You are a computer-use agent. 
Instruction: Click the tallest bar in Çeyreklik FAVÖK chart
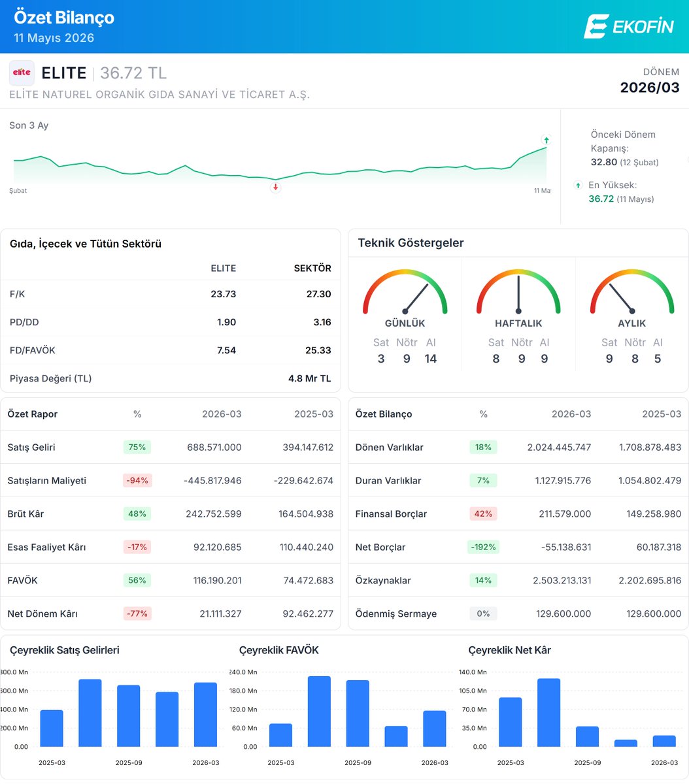point(319,711)
